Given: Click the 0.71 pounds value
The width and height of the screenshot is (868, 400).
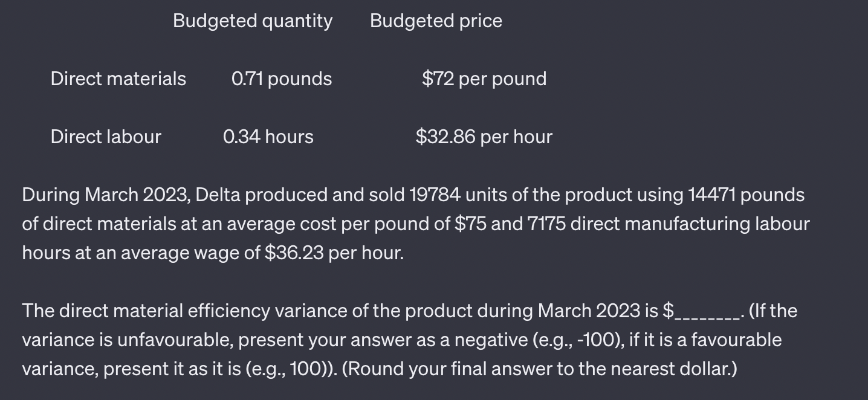Looking at the screenshot, I should click(x=282, y=79).
